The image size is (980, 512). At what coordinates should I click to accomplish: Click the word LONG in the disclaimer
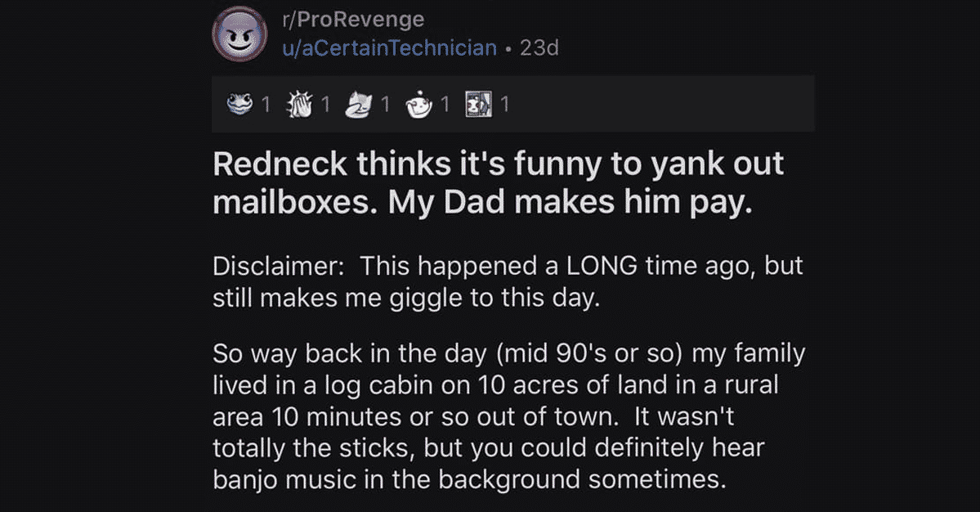pos(602,267)
